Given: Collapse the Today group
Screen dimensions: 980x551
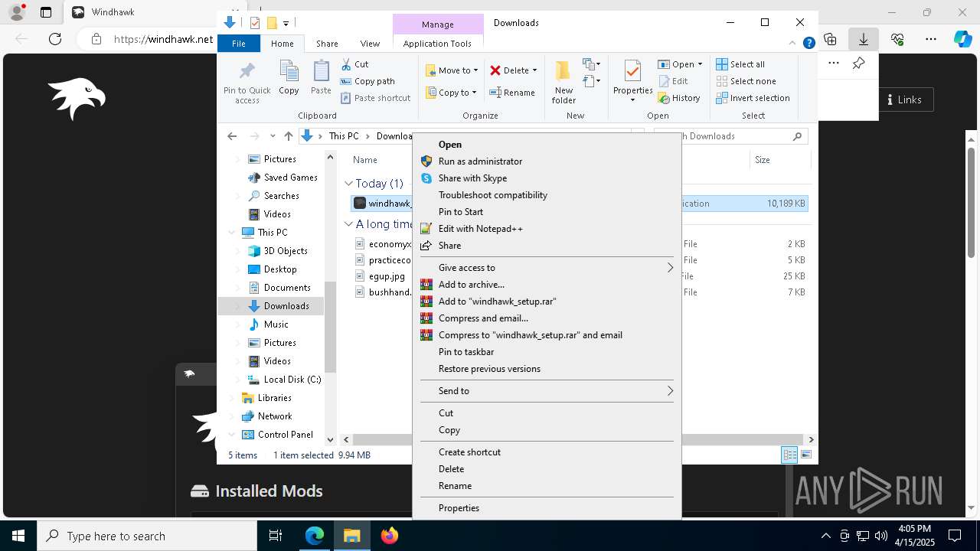Looking at the screenshot, I should [x=349, y=184].
